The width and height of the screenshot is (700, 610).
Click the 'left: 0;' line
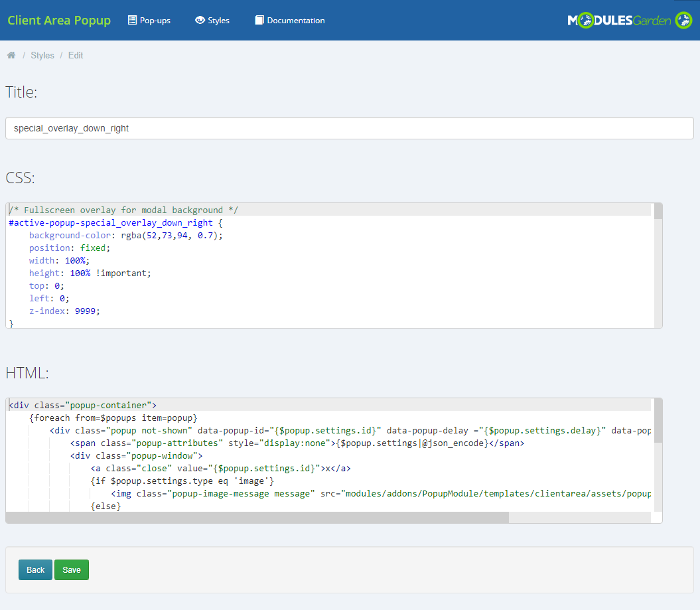coord(49,298)
